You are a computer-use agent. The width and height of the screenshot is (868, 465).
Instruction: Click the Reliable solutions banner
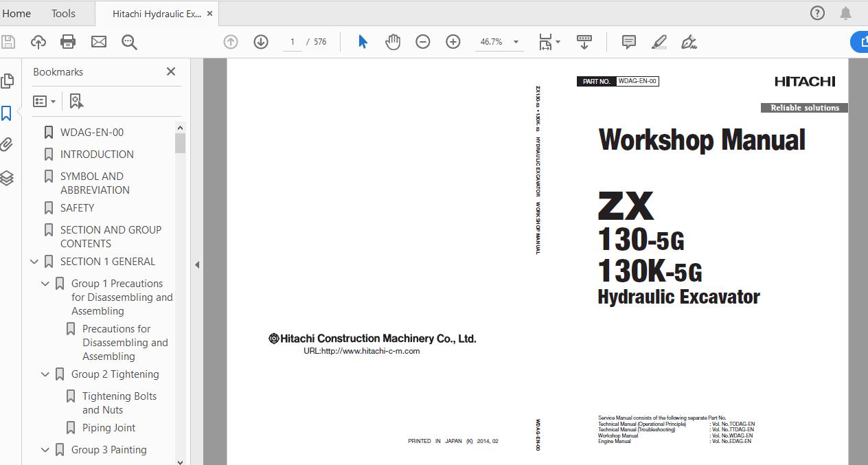(804, 108)
